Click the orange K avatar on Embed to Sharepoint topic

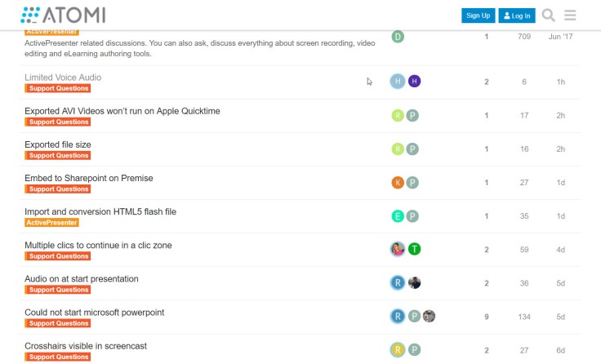(x=398, y=183)
